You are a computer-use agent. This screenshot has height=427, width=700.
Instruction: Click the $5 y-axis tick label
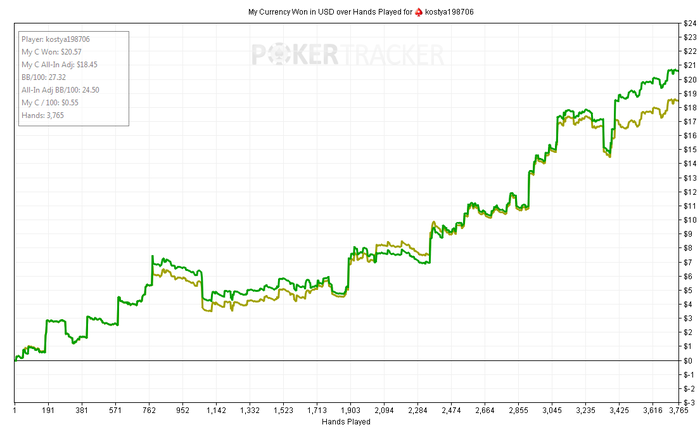(688, 290)
